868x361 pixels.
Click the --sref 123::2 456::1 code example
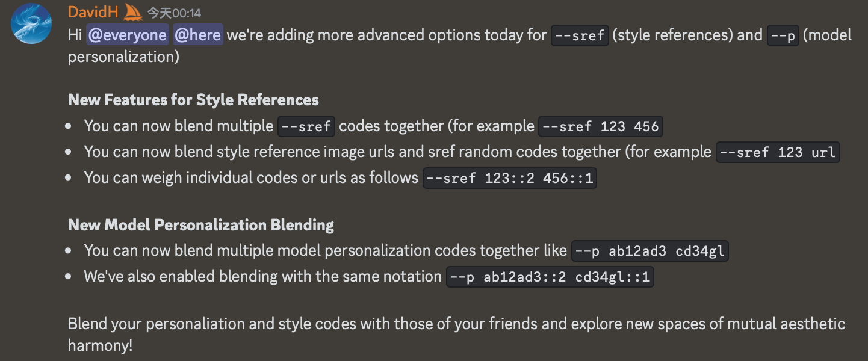pyautogui.click(x=510, y=179)
